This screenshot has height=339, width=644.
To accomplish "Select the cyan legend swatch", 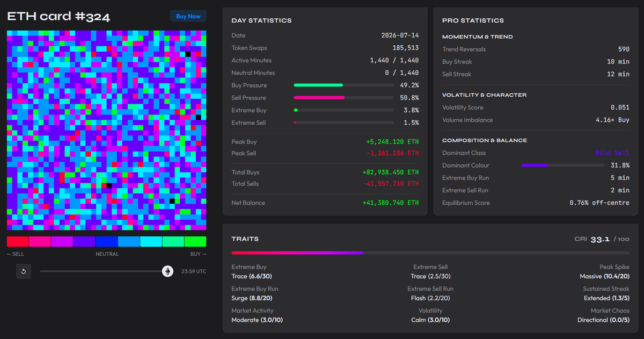I will [151, 242].
